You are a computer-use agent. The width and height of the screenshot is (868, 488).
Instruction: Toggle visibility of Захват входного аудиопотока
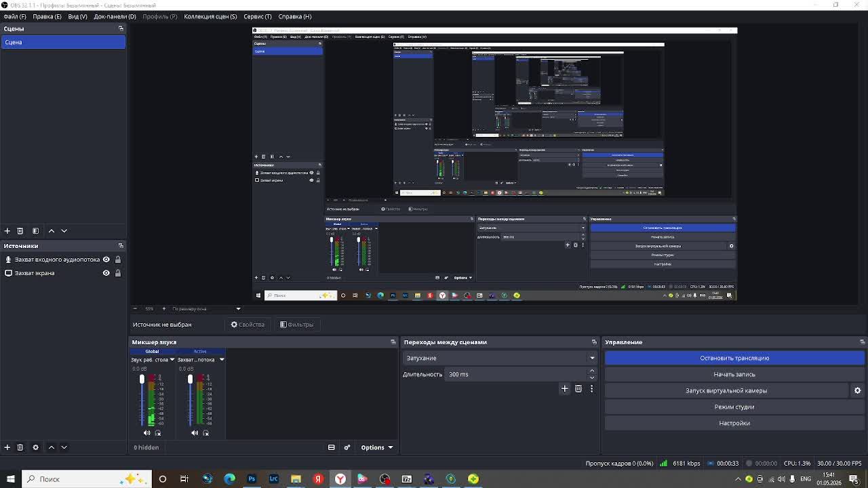coord(106,260)
